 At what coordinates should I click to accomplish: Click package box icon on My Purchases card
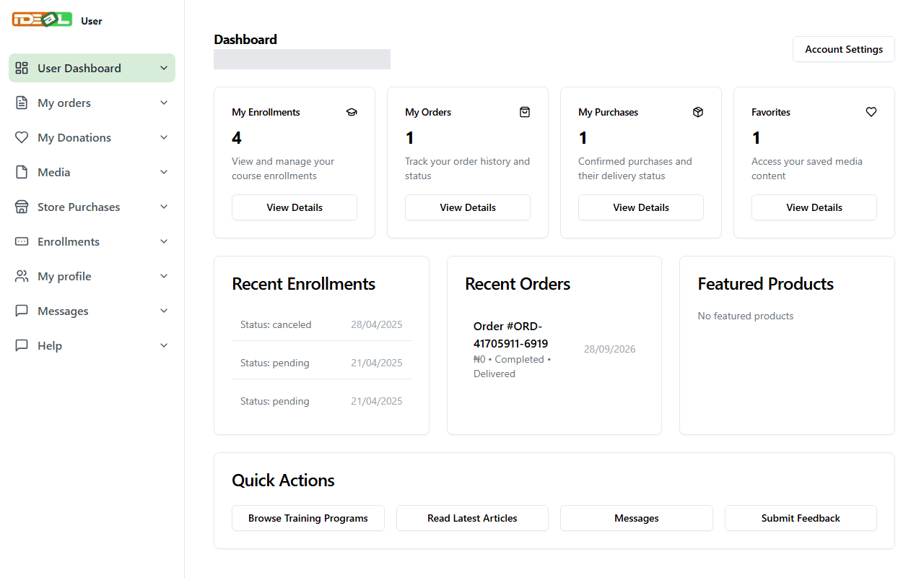(x=698, y=112)
